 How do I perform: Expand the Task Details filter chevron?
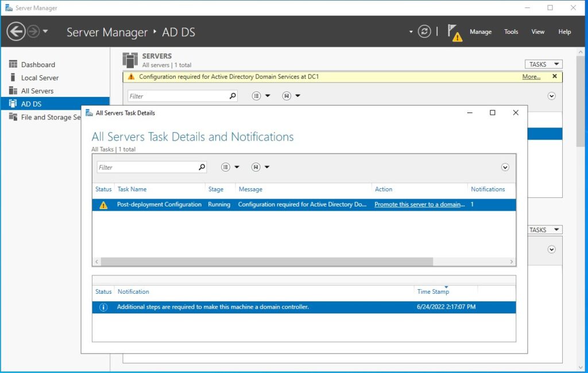click(x=505, y=167)
